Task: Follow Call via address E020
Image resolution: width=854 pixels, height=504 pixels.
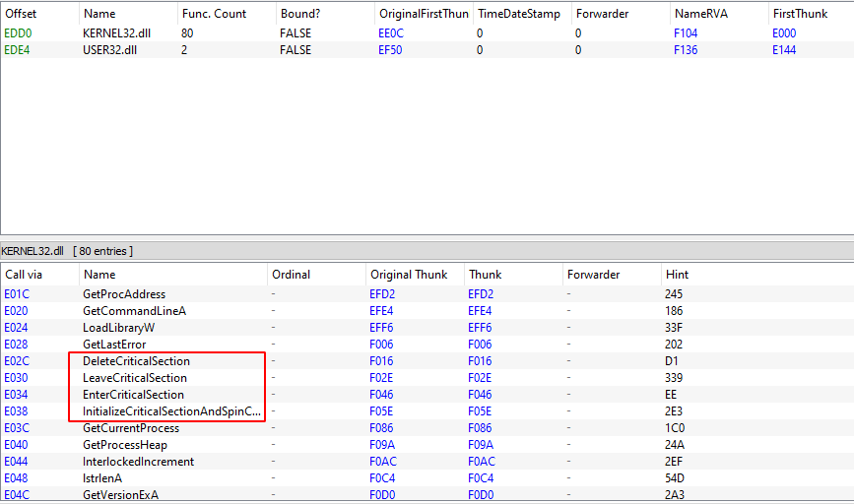Action: point(16,311)
